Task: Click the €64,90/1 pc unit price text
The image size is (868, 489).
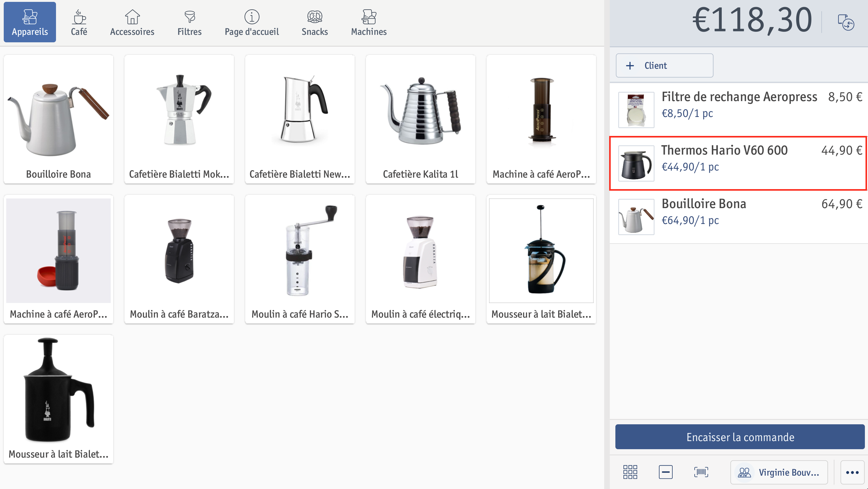Action: [690, 221]
